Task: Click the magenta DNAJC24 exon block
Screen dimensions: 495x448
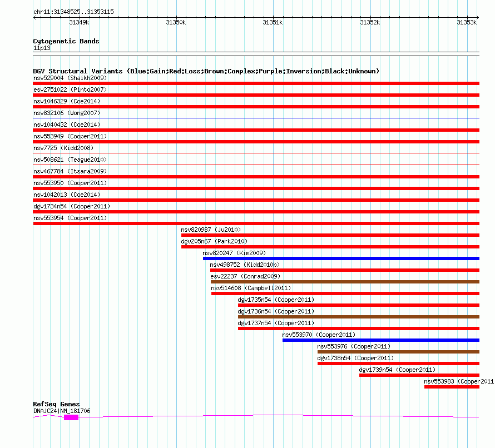Action: [71, 417]
